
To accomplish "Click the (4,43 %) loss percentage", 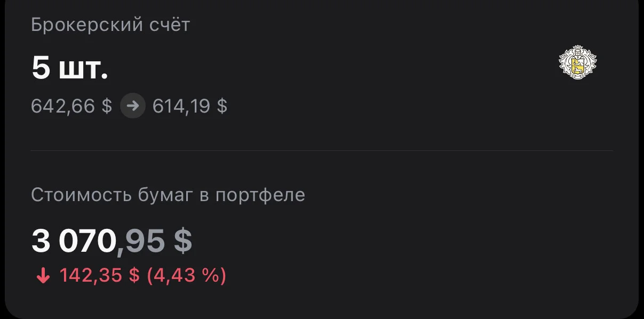I will click(x=187, y=276).
